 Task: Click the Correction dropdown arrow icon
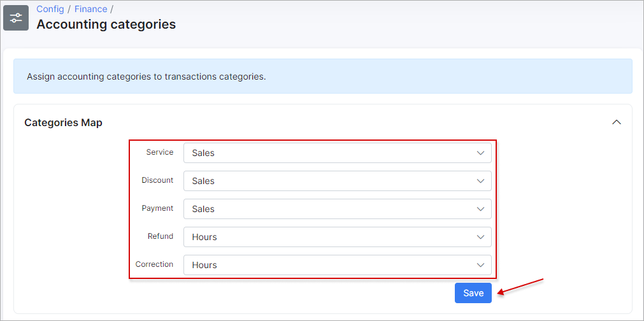pos(480,265)
